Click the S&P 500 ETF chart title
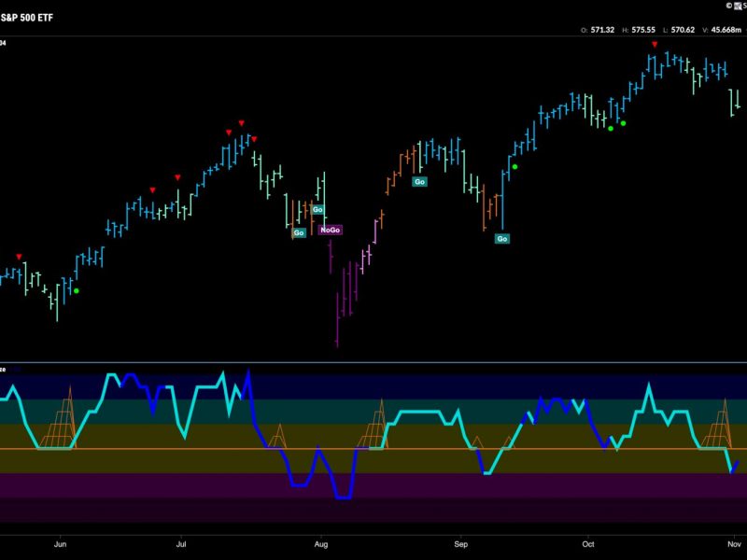The width and height of the screenshot is (747, 560). click(27, 18)
